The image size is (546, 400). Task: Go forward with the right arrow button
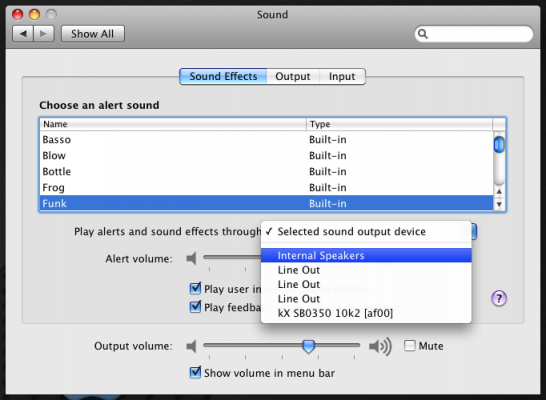coord(44,34)
